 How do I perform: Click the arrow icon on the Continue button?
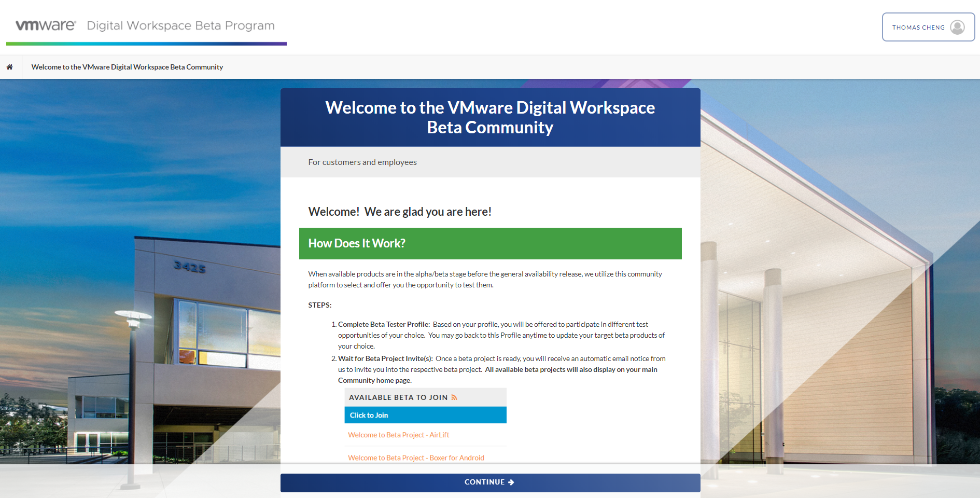(x=511, y=482)
